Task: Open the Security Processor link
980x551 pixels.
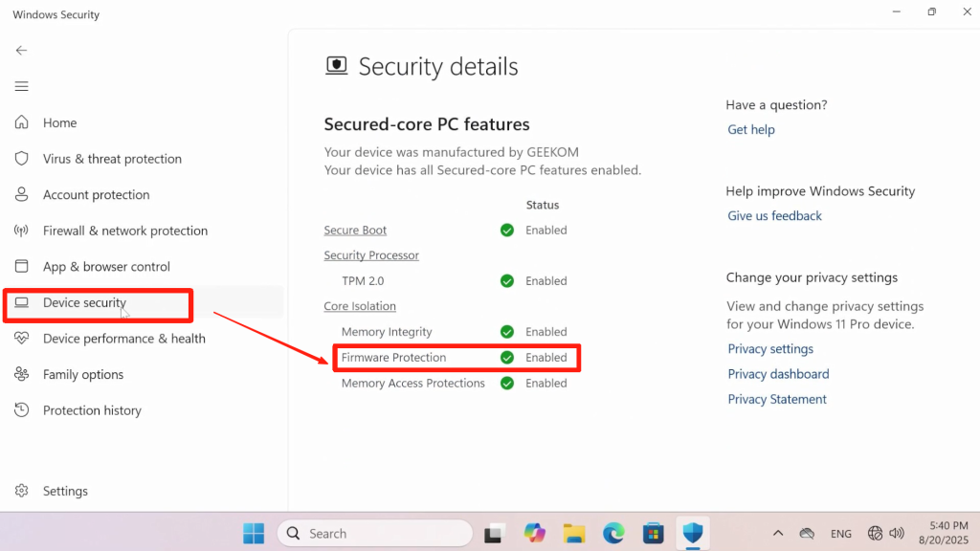Action: [x=371, y=255]
